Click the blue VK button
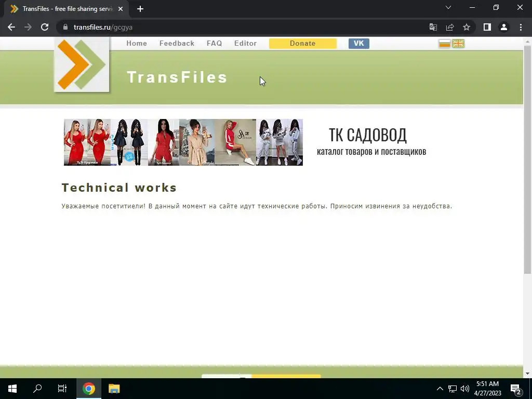 pos(358,44)
